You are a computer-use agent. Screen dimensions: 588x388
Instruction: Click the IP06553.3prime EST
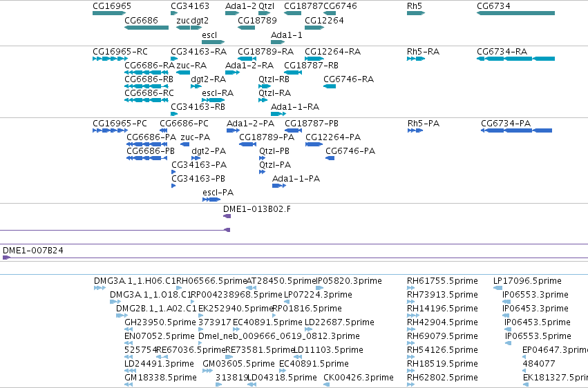[506, 302]
